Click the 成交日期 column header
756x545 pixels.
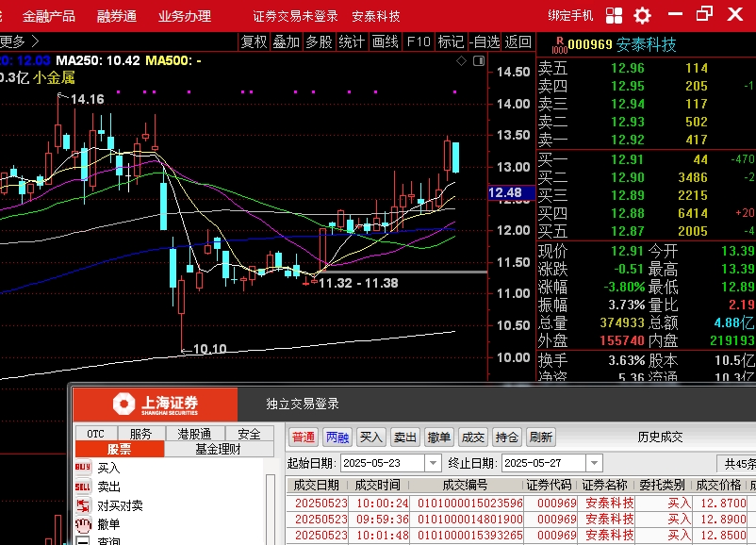pos(317,485)
